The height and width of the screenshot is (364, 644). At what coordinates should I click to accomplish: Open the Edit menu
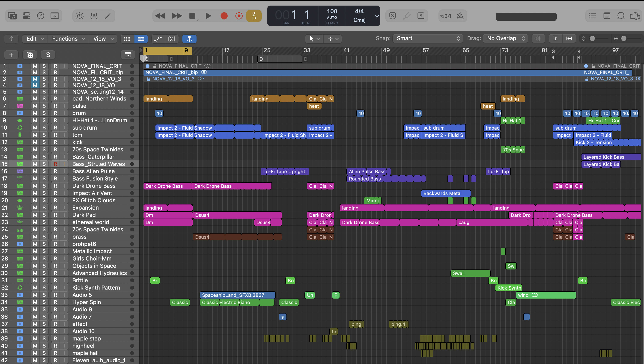(x=34, y=39)
